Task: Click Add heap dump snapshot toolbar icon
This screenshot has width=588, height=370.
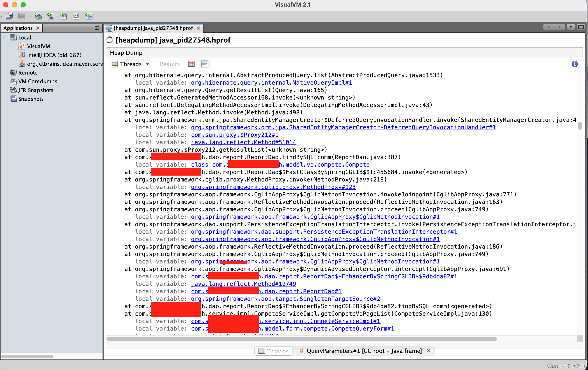Action: 89,16
